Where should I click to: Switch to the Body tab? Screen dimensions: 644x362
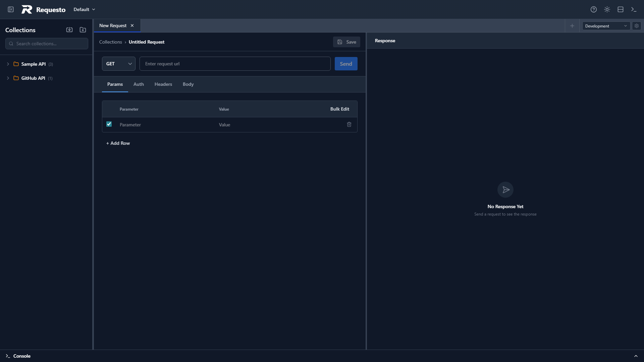188,84
